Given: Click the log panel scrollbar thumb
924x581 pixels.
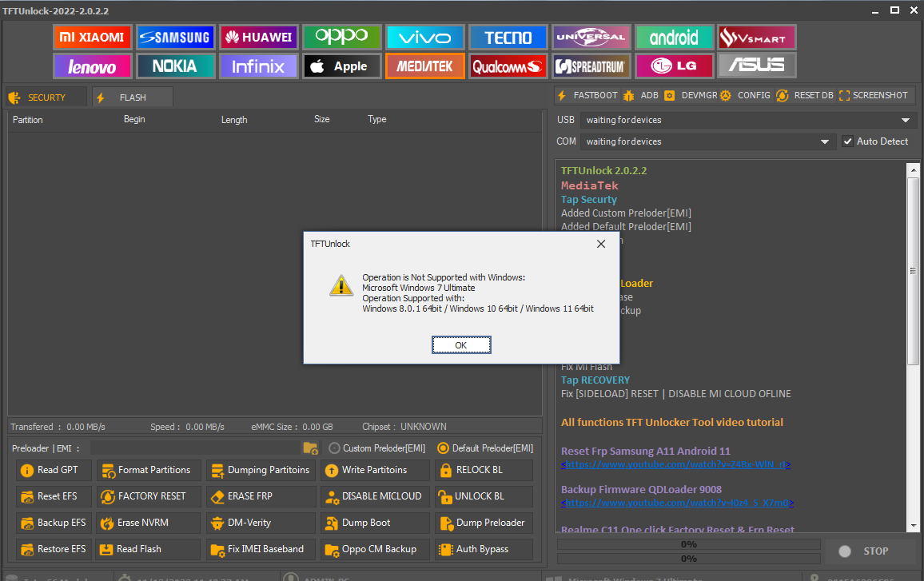Looking at the screenshot, I should tap(913, 271).
